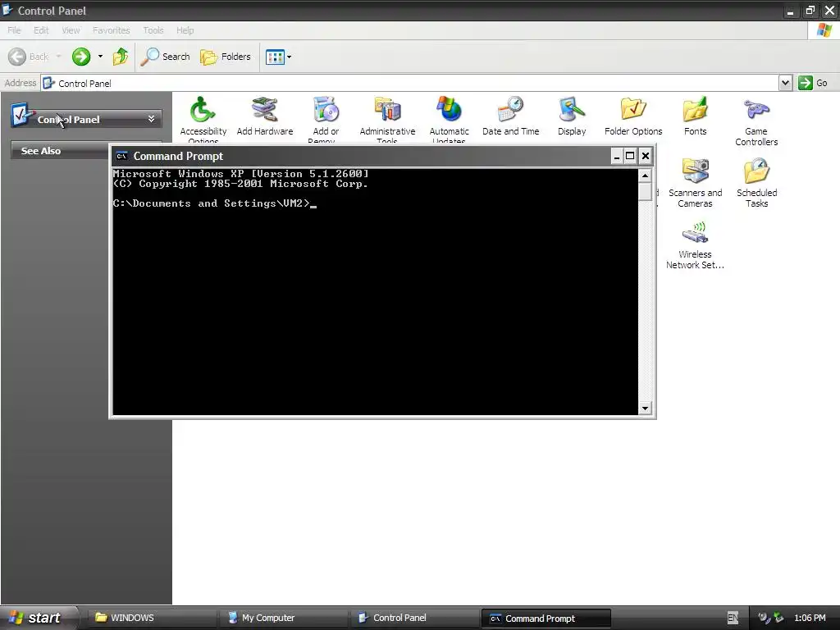Screen dimensions: 840x630
Task: Expand the Address bar dropdown
Action: point(785,83)
